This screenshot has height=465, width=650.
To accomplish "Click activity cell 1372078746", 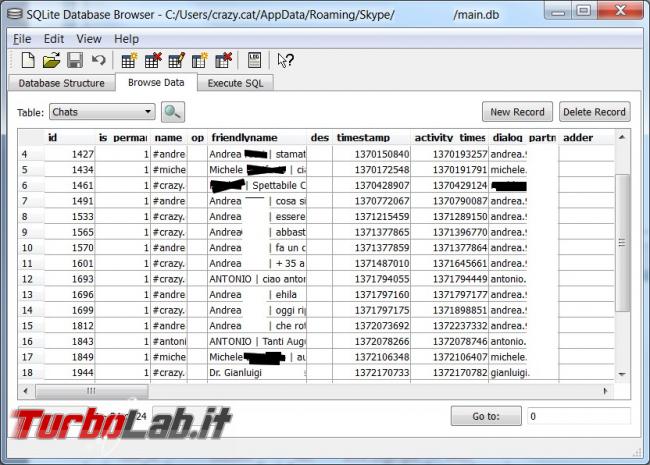I will [x=449, y=341].
